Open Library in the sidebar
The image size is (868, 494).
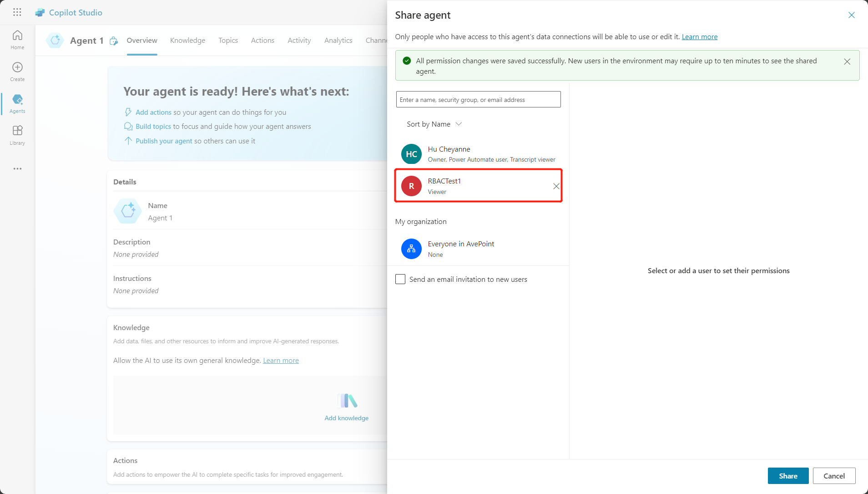tap(17, 135)
